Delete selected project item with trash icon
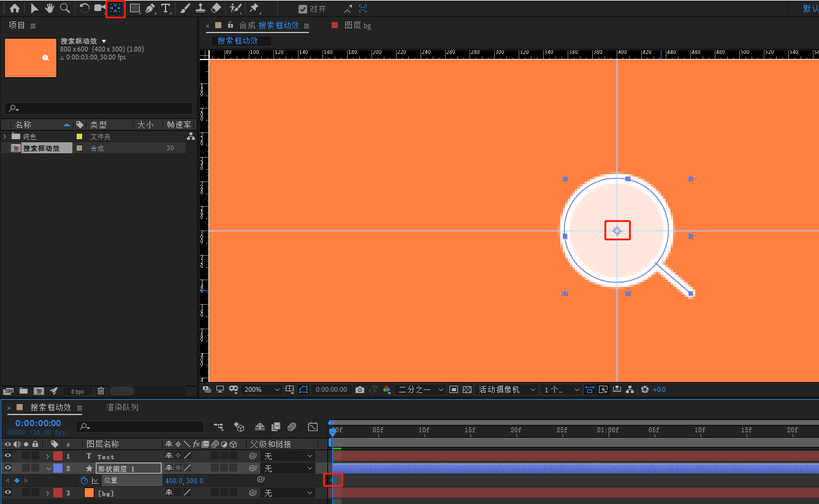The image size is (819, 504). point(101,391)
